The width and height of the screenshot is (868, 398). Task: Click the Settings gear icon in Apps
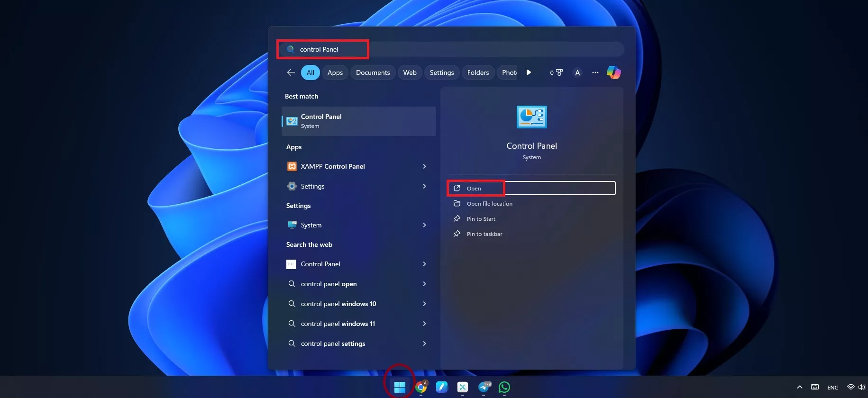pos(292,186)
